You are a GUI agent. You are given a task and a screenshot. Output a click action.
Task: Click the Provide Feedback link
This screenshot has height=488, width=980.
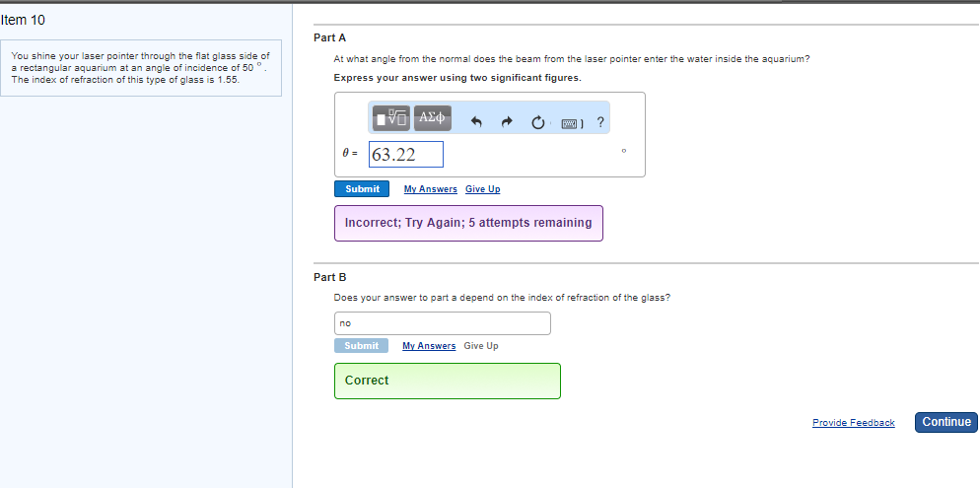coord(853,423)
